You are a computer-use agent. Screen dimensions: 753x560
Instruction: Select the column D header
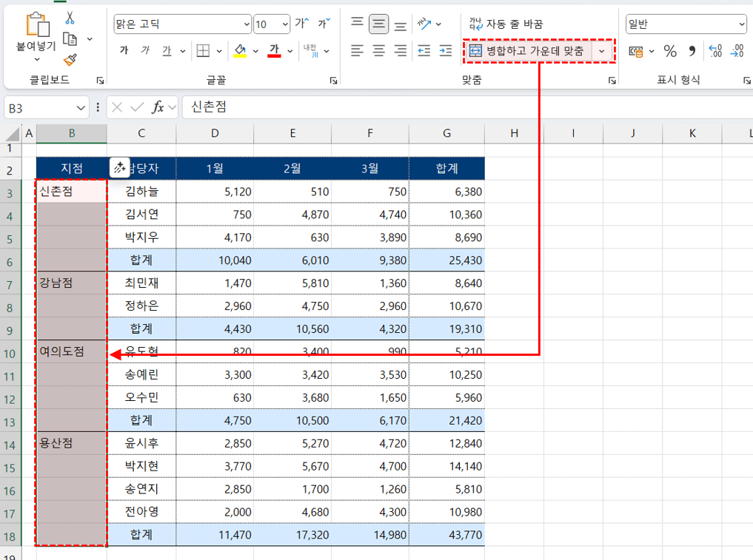215,133
